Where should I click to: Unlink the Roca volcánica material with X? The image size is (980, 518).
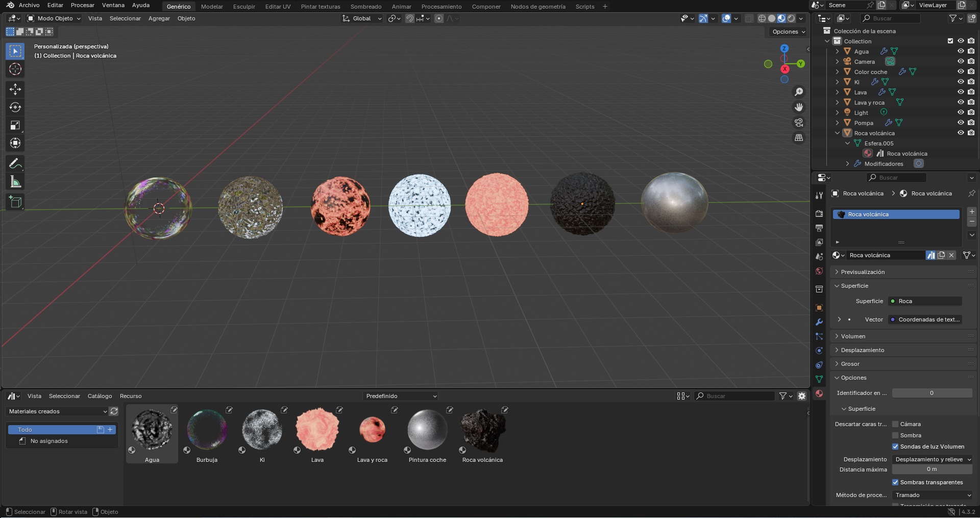click(951, 255)
